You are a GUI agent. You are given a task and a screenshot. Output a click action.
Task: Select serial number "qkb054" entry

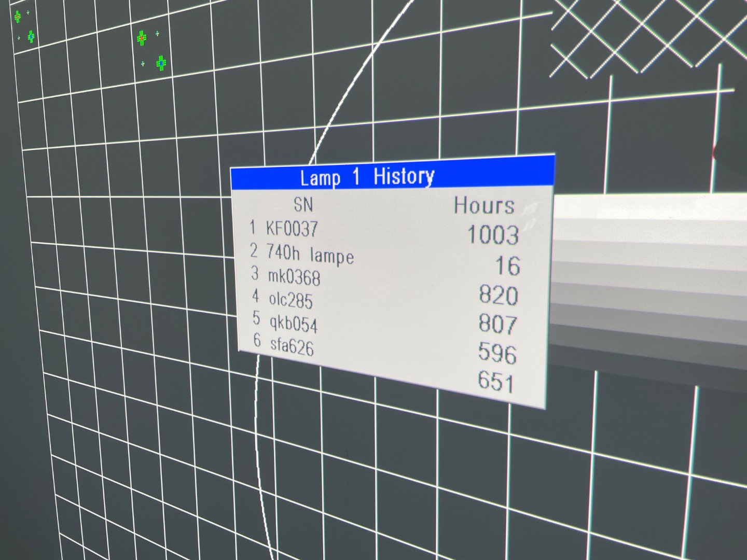tap(294, 324)
